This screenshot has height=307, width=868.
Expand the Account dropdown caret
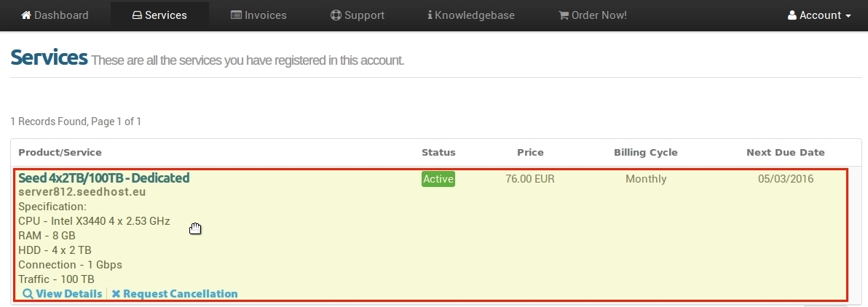click(x=848, y=16)
